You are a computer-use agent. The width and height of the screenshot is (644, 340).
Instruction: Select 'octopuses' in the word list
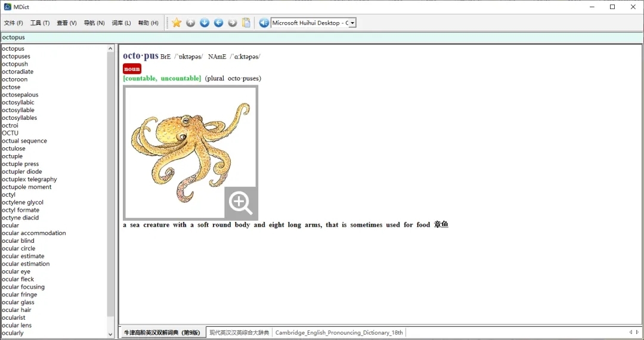16,56
